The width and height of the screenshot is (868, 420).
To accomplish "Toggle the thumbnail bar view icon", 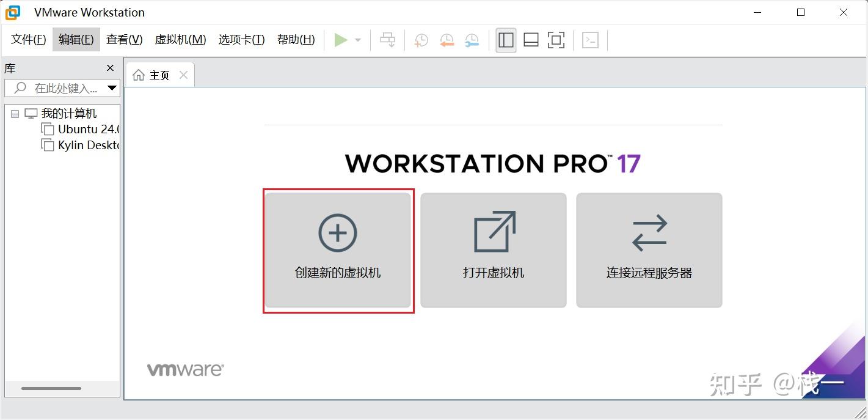I will coord(531,40).
